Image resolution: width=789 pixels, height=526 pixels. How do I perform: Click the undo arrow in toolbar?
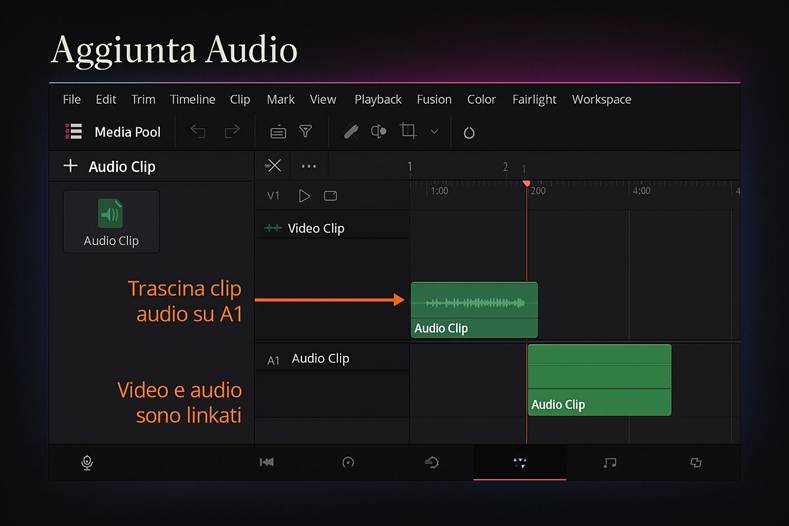(198, 132)
